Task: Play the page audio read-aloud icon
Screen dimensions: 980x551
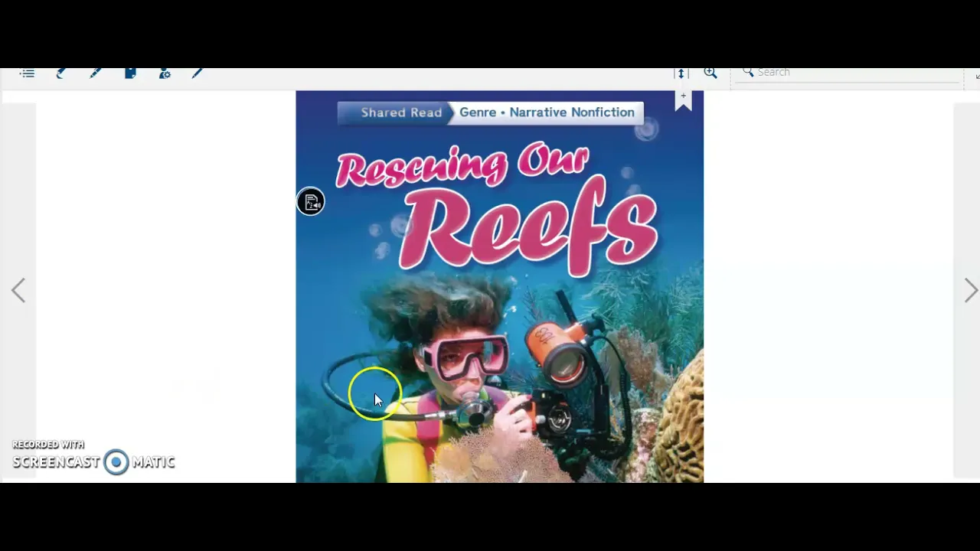Action: point(311,202)
